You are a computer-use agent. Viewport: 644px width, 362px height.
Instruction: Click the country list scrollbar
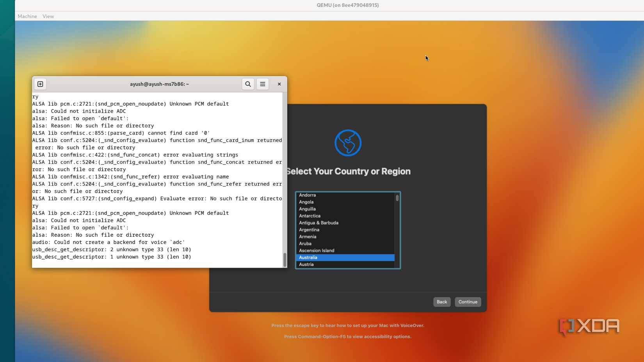pyautogui.click(x=397, y=199)
